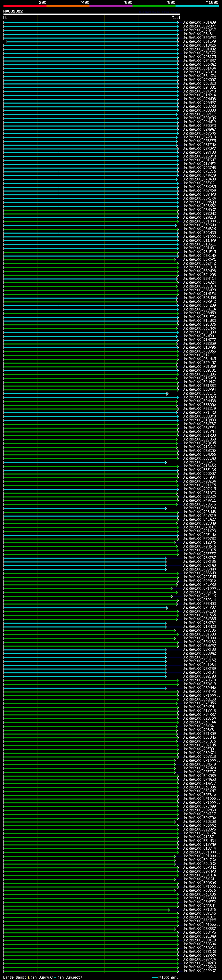Select label UniRef100_P41084

(x=199, y=665)
